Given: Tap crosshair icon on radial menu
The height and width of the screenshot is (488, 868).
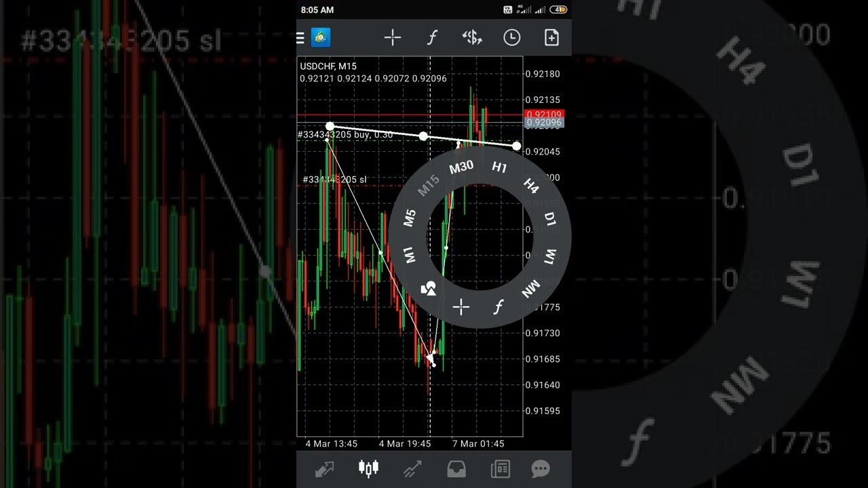Looking at the screenshot, I should (461, 308).
